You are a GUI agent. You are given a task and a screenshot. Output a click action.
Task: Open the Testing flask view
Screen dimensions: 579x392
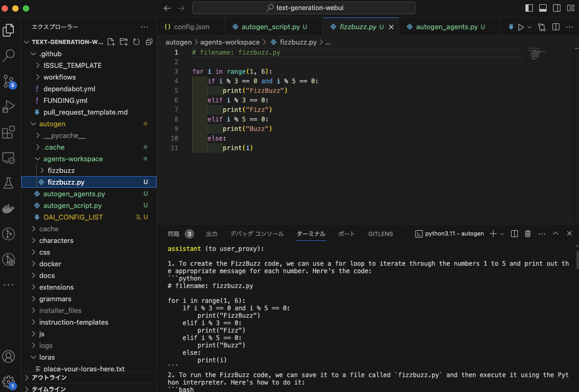[x=8, y=183]
